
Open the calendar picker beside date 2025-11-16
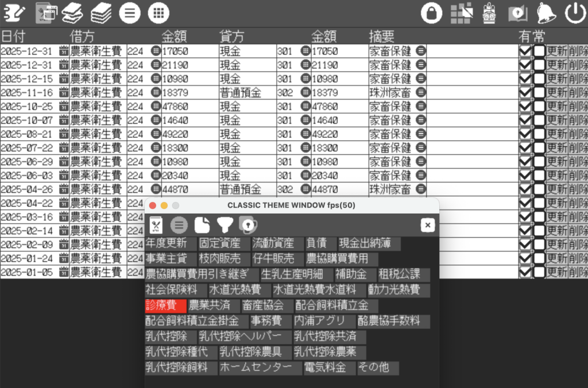[x=64, y=92]
